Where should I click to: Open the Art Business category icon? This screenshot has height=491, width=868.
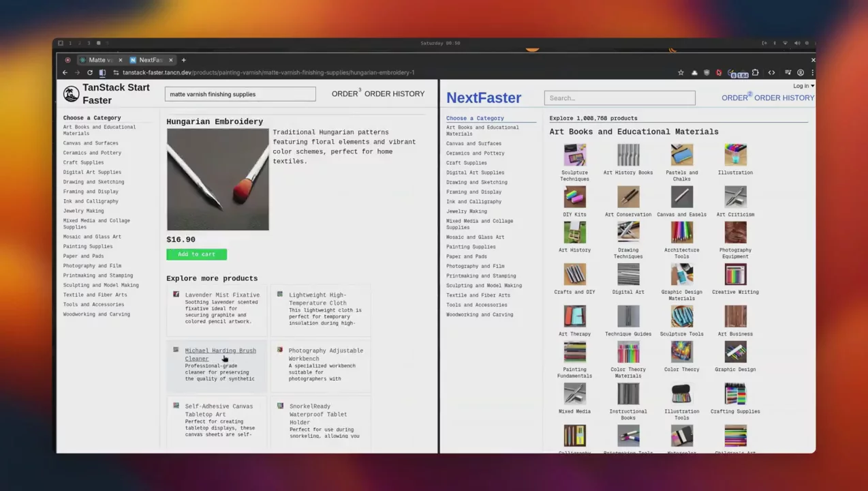pos(735,316)
